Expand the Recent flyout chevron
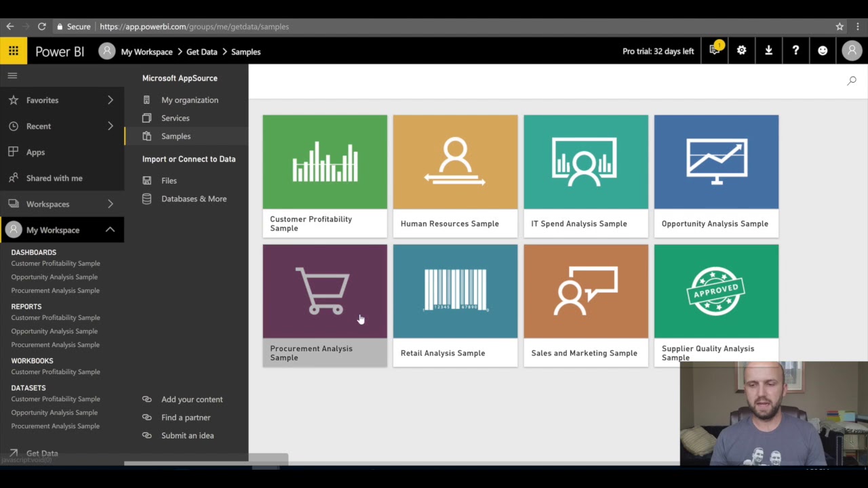Screen dimensions: 868x488 [111, 125]
